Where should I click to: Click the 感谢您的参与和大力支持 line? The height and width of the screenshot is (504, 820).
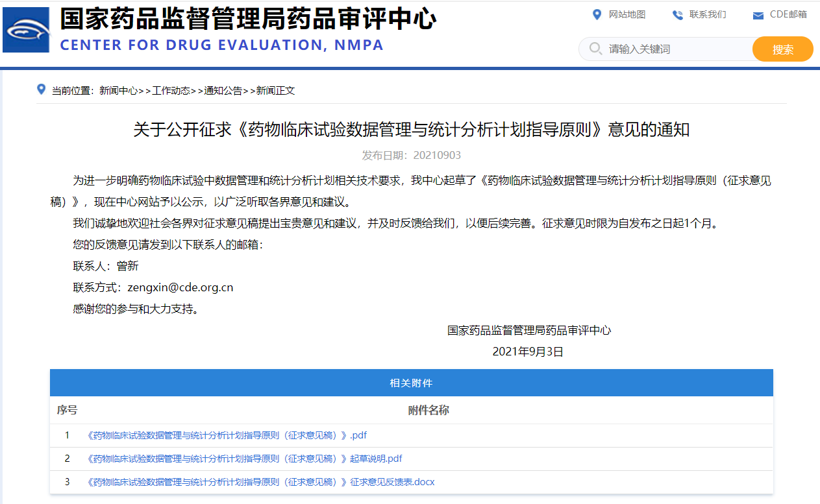coord(136,309)
